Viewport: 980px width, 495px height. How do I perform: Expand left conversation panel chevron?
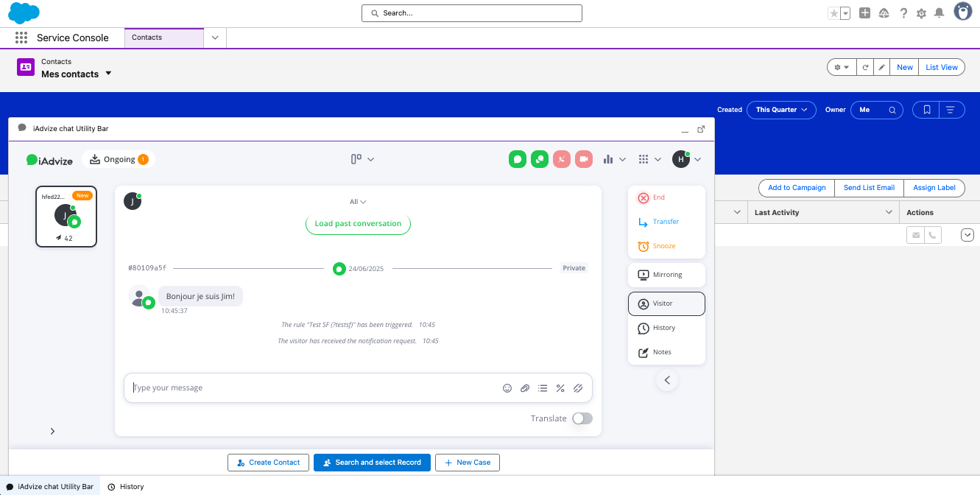[52, 432]
